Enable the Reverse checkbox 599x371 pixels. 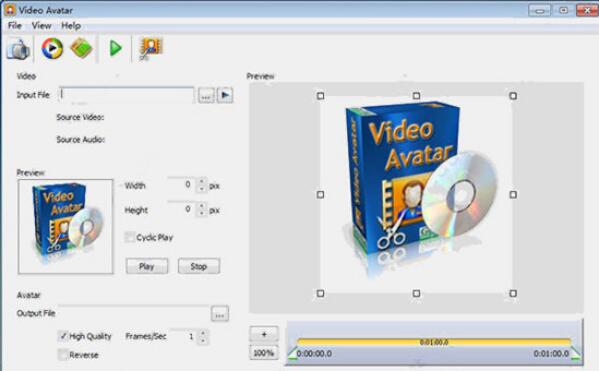tap(63, 355)
